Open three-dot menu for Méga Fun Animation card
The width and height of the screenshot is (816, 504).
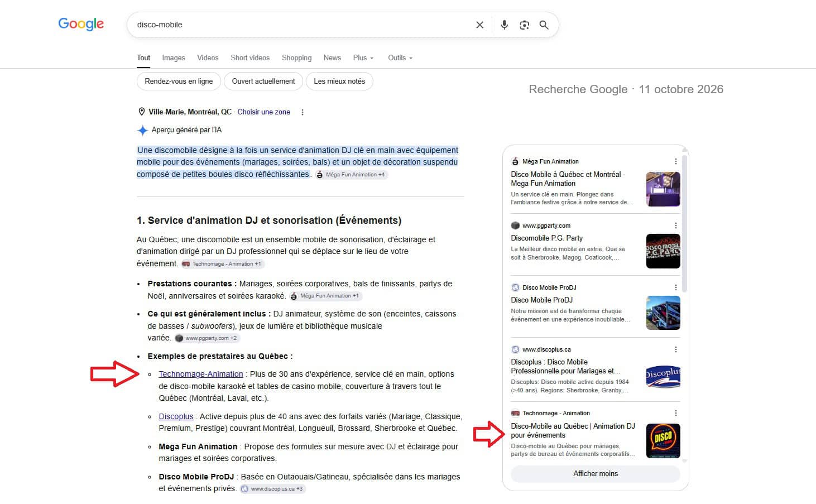675,161
